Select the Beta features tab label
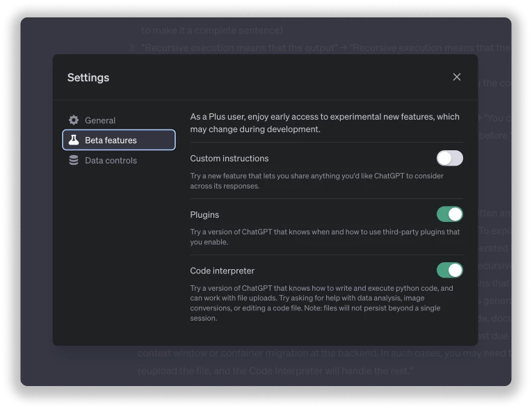Screen dimensions: 532x409 point(111,140)
